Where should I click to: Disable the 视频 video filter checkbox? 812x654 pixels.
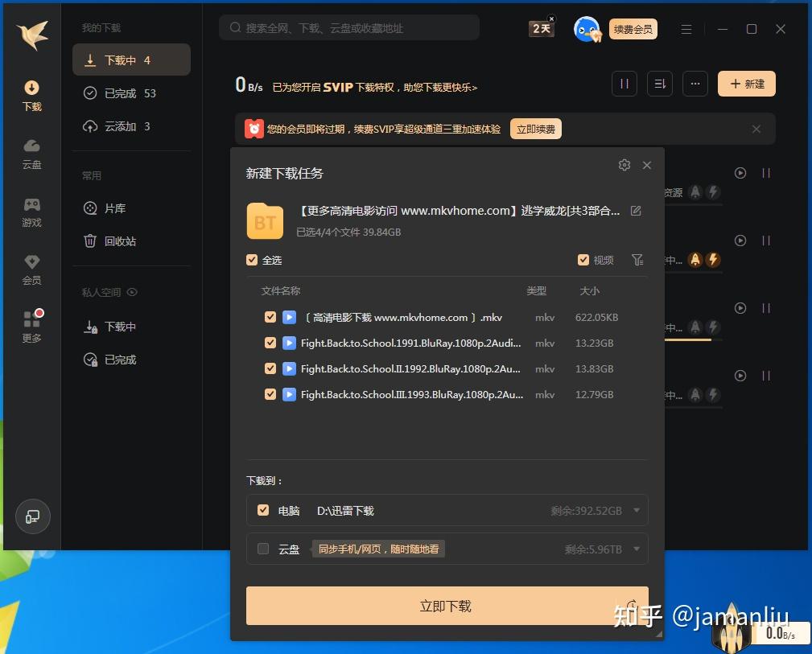(x=583, y=260)
